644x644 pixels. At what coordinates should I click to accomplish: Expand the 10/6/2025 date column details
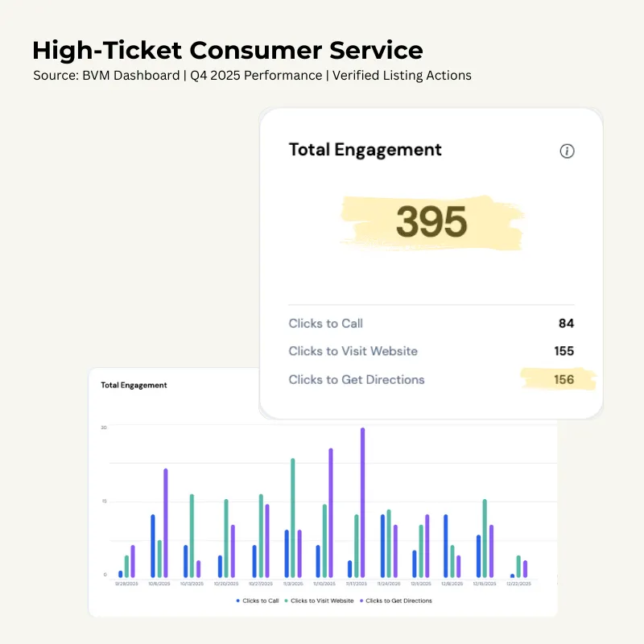(159, 583)
